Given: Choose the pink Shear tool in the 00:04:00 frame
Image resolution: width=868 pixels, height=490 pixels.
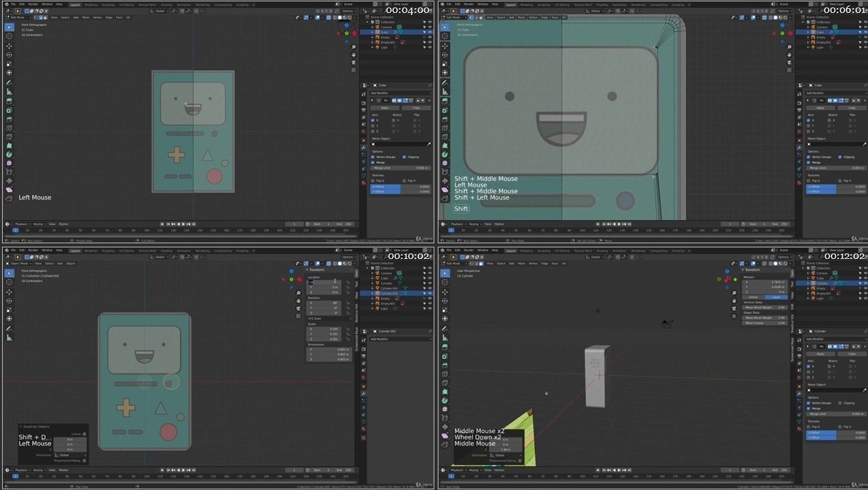Looking at the screenshot, I should 10,189.
